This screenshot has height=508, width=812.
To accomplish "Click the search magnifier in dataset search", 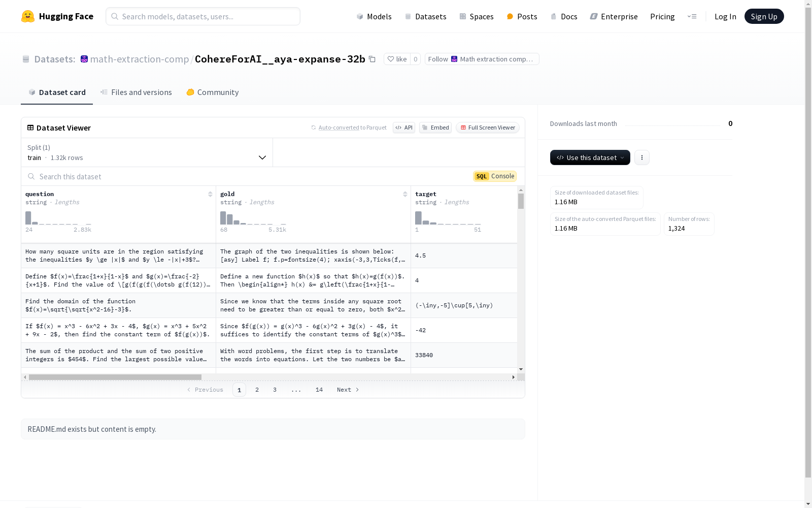I will click(x=31, y=176).
